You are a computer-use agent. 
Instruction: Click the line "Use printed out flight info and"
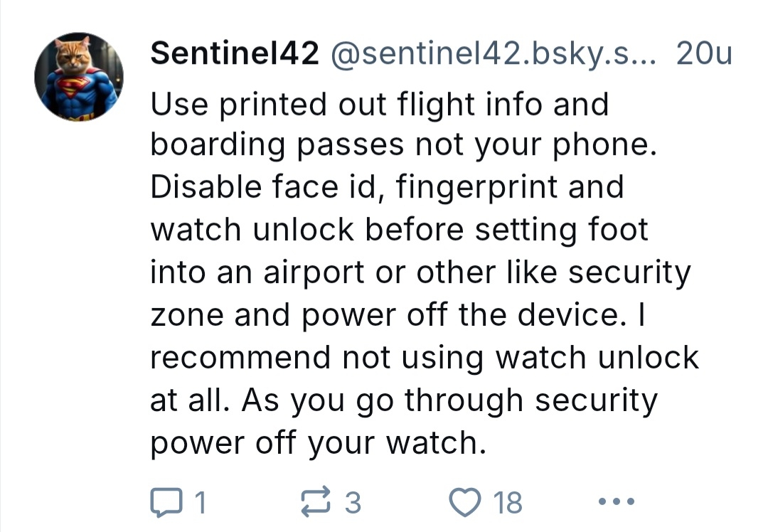[380, 105]
